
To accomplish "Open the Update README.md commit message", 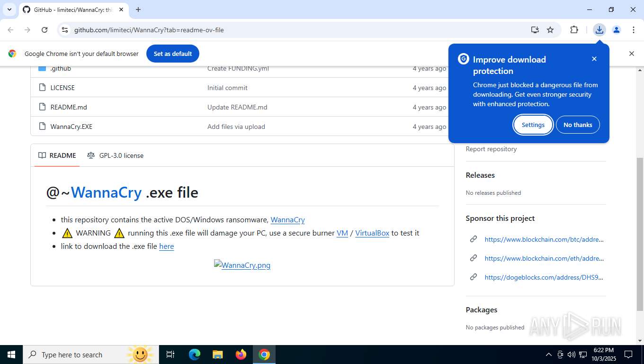I will tap(237, 107).
